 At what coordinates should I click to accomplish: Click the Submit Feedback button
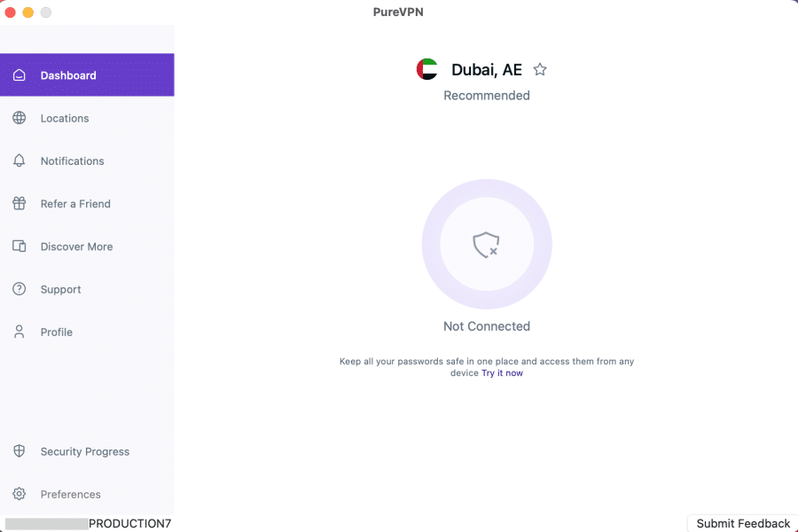[741, 523]
